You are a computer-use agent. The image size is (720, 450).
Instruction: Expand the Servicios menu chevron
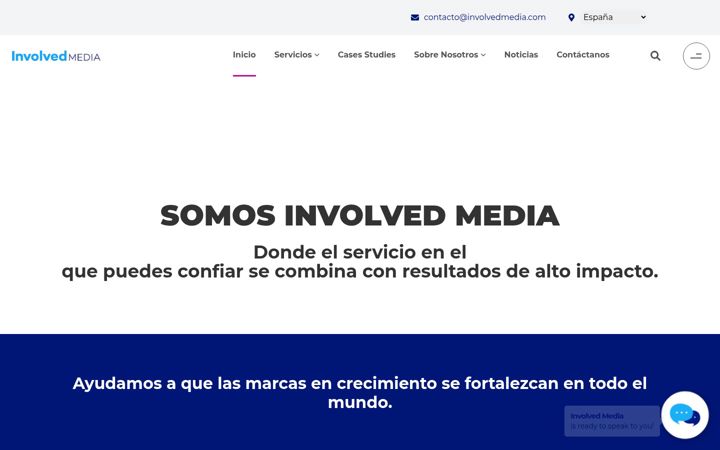pyautogui.click(x=317, y=55)
